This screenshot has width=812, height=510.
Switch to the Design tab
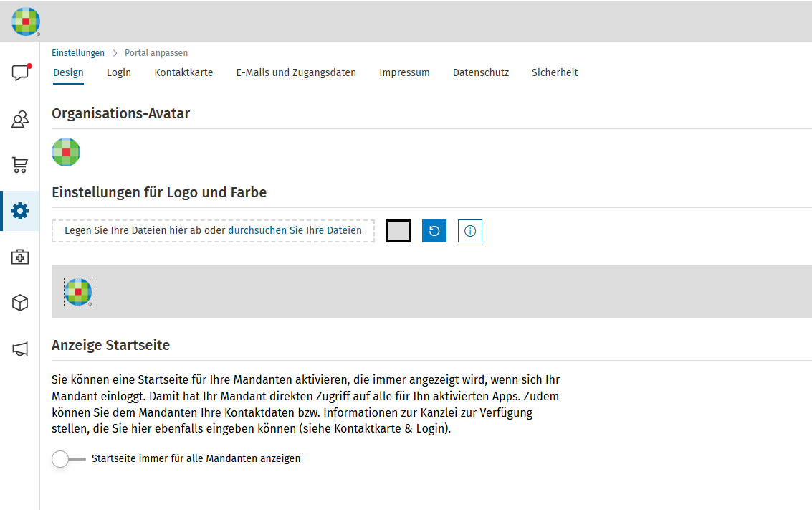[x=68, y=72]
